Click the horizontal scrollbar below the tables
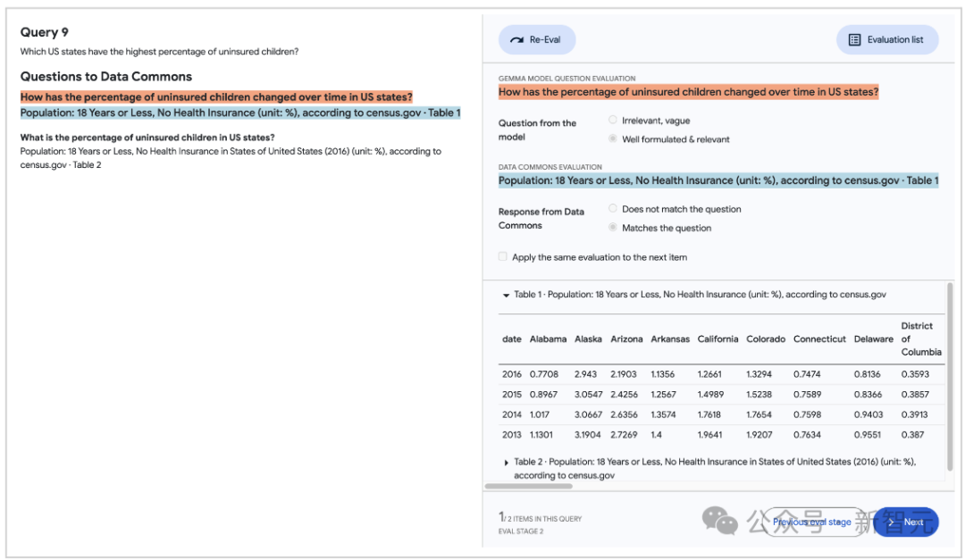This screenshot has height=560, width=965. 529,487
